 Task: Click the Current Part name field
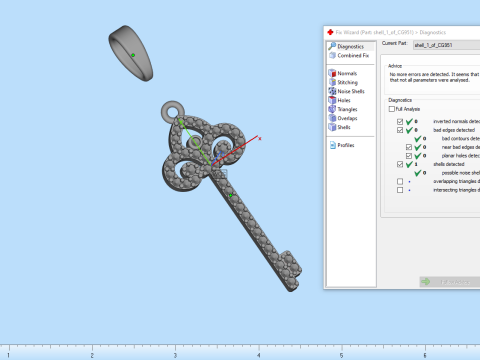pos(446,45)
